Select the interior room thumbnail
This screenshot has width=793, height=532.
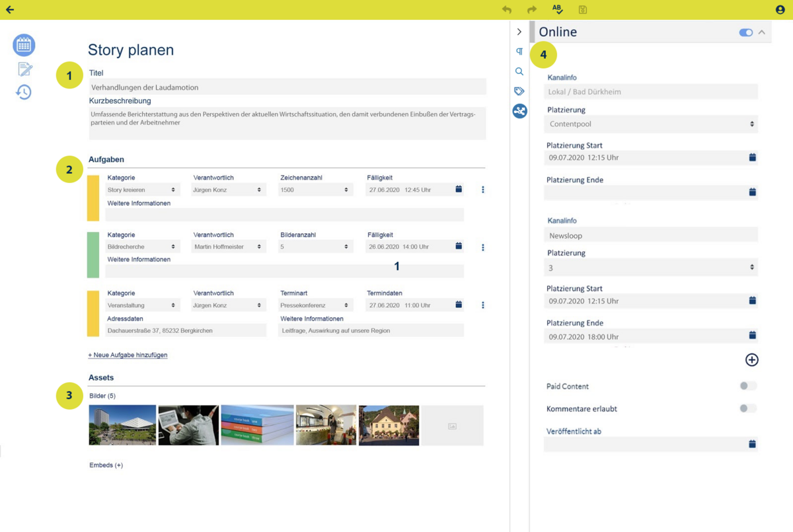326,425
